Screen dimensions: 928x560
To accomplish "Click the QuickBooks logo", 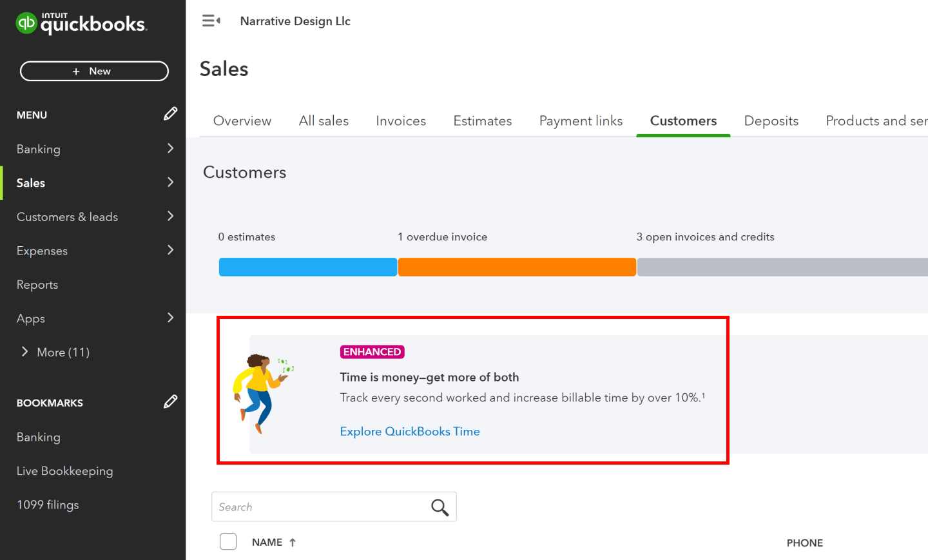I will tap(81, 23).
